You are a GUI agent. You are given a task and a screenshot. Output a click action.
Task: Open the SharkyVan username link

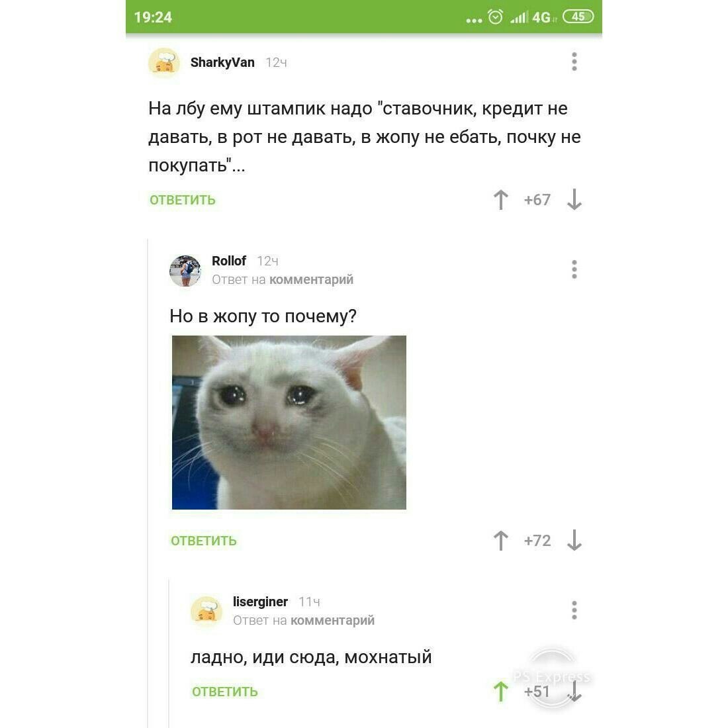222,62
